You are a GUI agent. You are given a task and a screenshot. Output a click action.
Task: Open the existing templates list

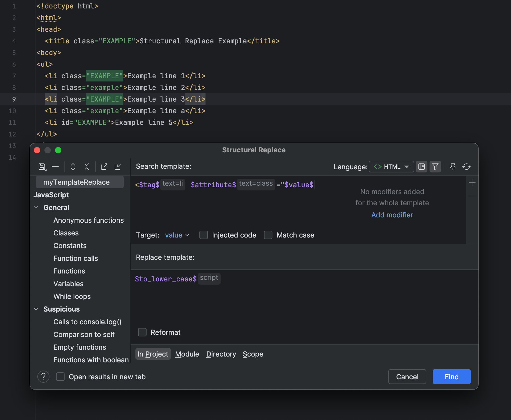pyautogui.click(x=422, y=167)
